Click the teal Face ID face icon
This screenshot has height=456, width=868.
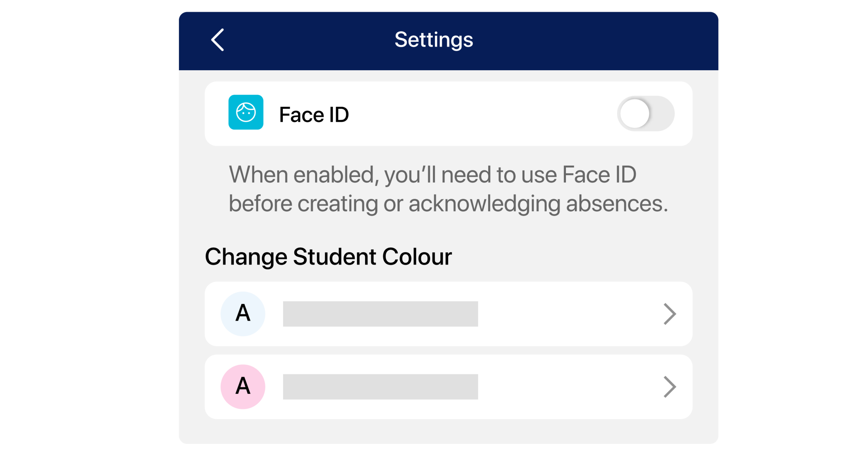[246, 112]
